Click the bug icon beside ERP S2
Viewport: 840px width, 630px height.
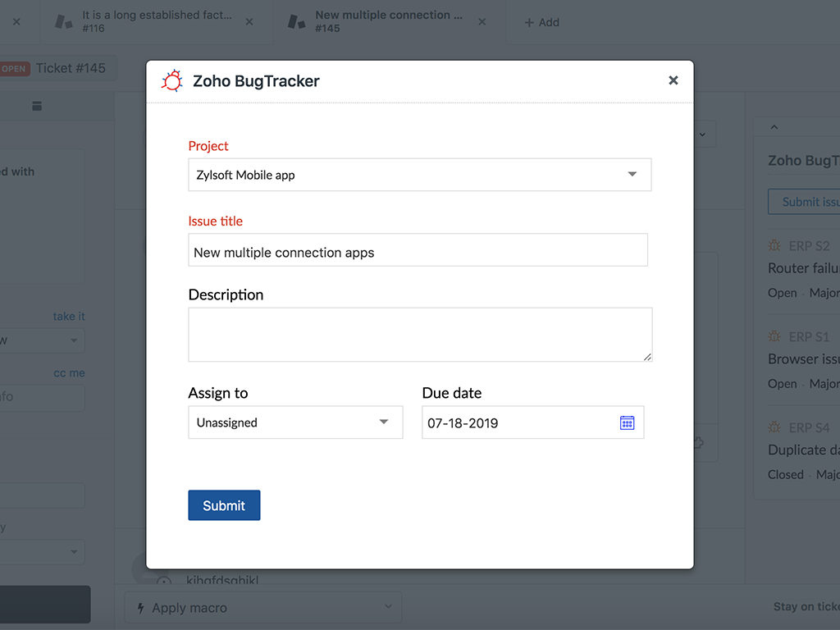(x=774, y=245)
